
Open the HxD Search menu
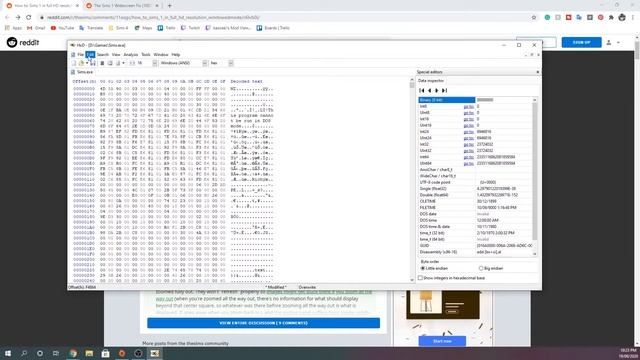[103, 55]
